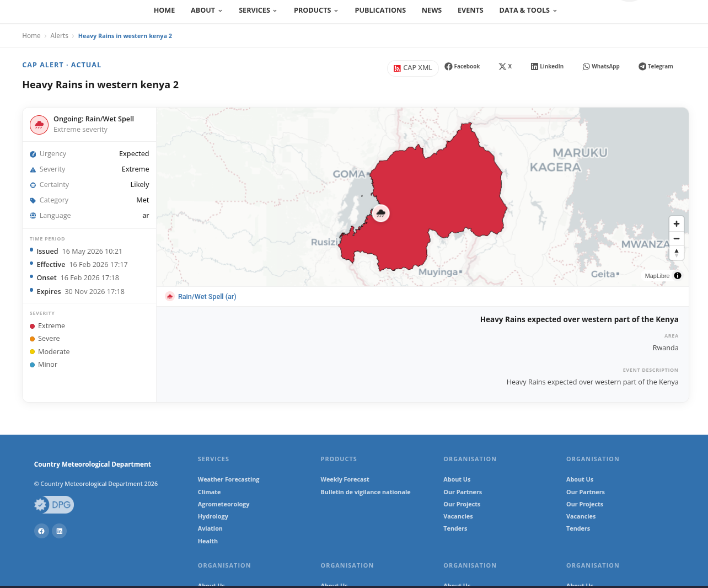The width and height of the screenshot is (708, 588).
Task: Open the Weather Forecasting footer link
Action: click(x=228, y=480)
